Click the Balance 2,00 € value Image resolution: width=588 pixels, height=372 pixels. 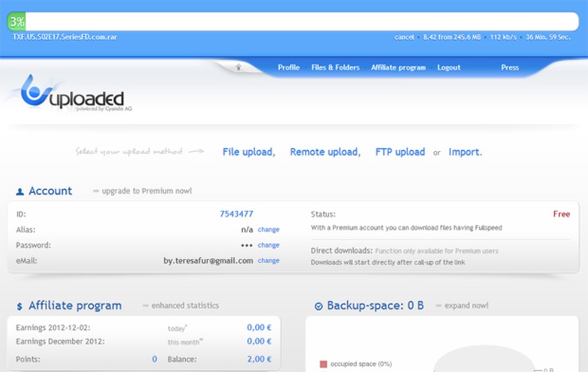[x=259, y=359]
